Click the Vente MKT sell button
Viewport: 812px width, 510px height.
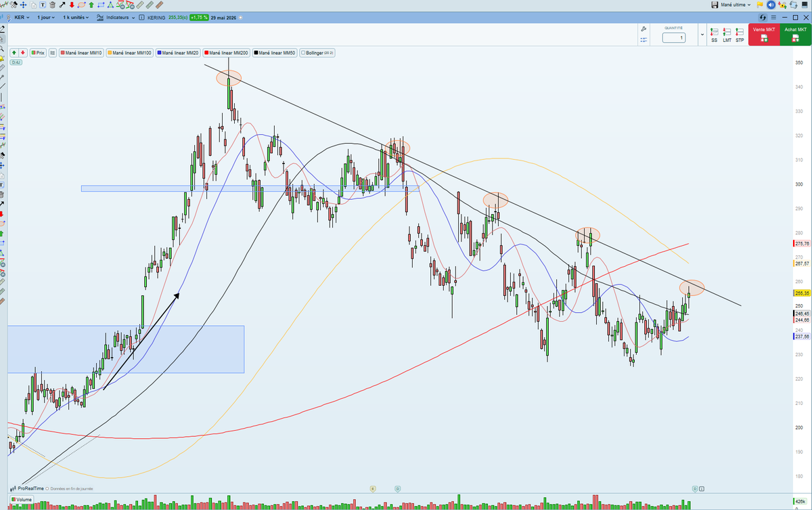(764, 35)
